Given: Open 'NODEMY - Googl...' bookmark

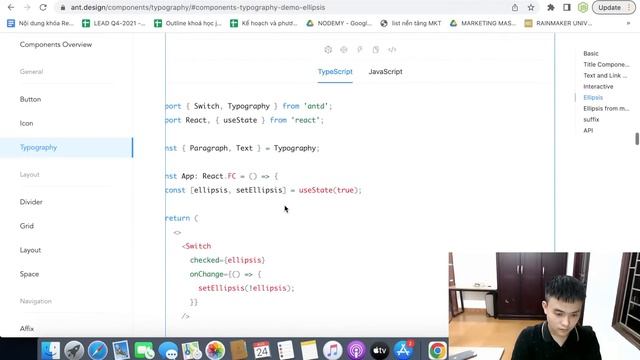Looking at the screenshot, I should tap(339, 23).
